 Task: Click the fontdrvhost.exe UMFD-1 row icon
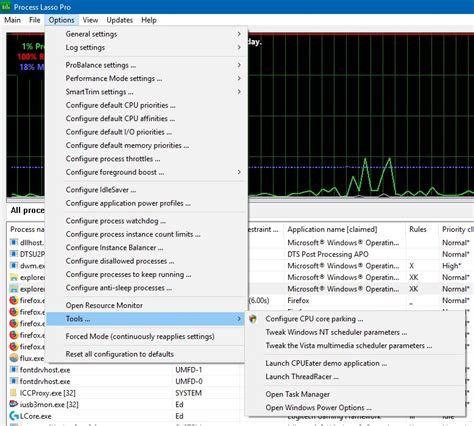click(x=14, y=370)
